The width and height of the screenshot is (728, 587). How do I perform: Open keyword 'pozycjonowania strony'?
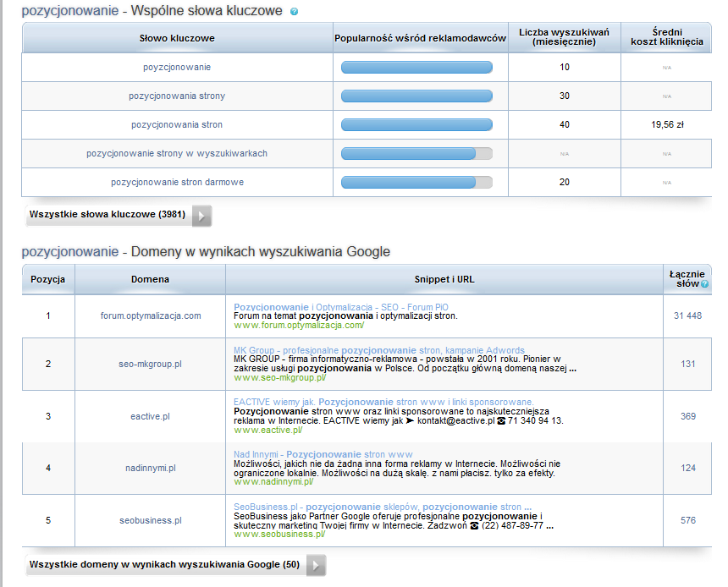click(177, 96)
